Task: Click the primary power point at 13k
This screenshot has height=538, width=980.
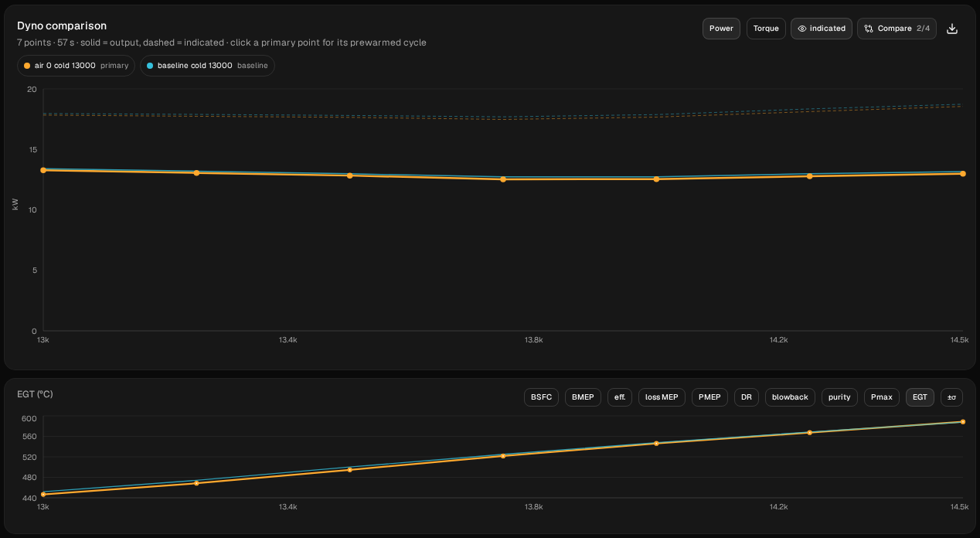Action: point(43,170)
